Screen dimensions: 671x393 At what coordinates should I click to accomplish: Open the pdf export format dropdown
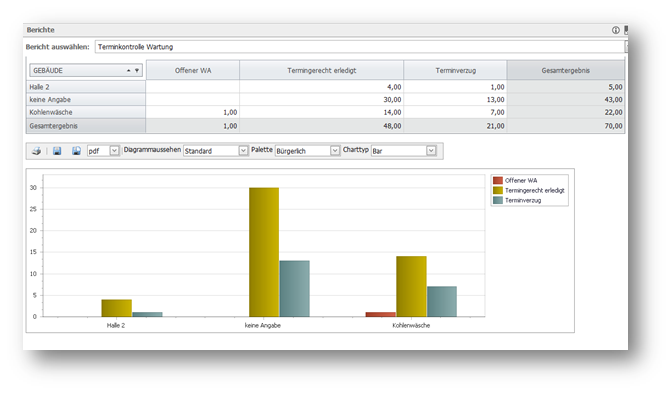pyautogui.click(x=114, y=151)
